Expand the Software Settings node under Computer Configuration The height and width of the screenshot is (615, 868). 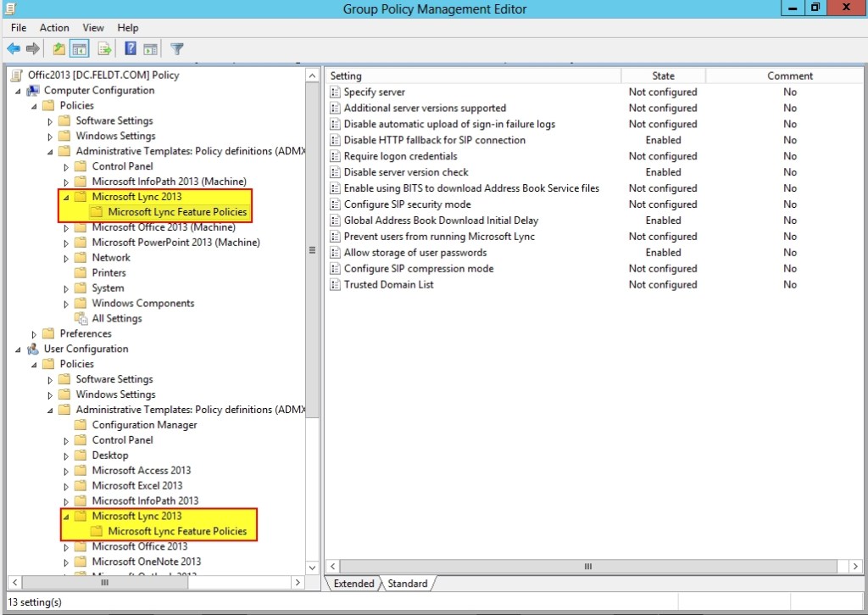pos(50,121)
